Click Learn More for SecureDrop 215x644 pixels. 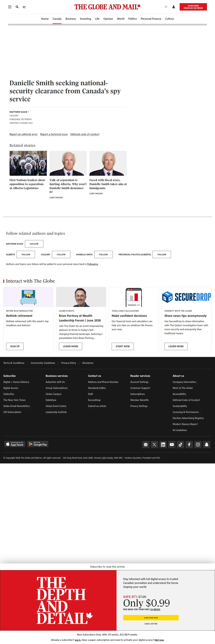coord(176,346)
